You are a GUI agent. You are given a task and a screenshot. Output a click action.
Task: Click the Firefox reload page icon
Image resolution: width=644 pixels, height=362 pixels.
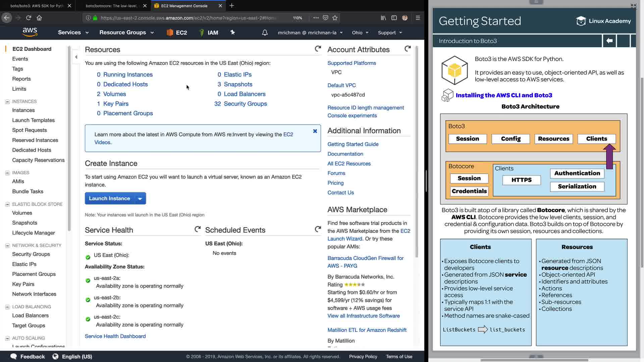pos(29,18)
